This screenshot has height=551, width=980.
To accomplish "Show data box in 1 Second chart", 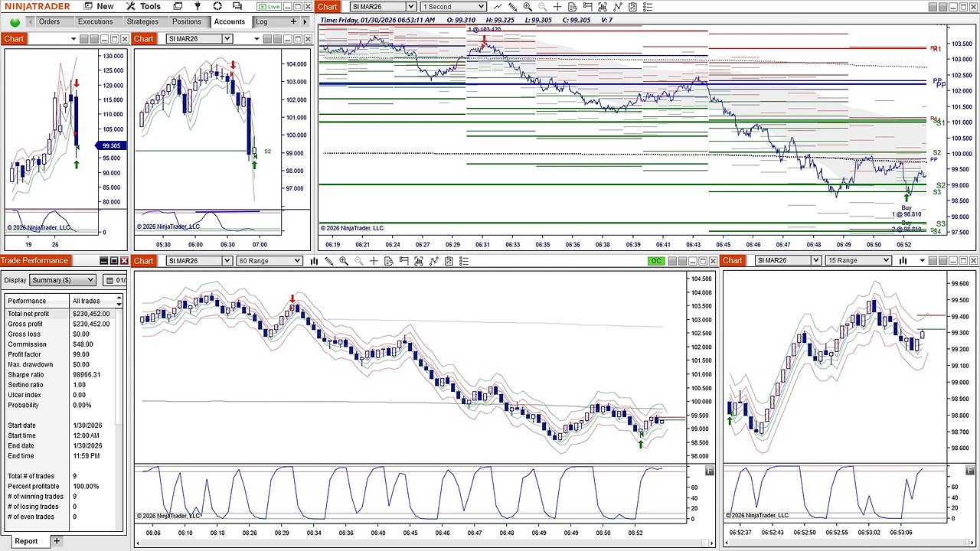I will pos(573,6).
